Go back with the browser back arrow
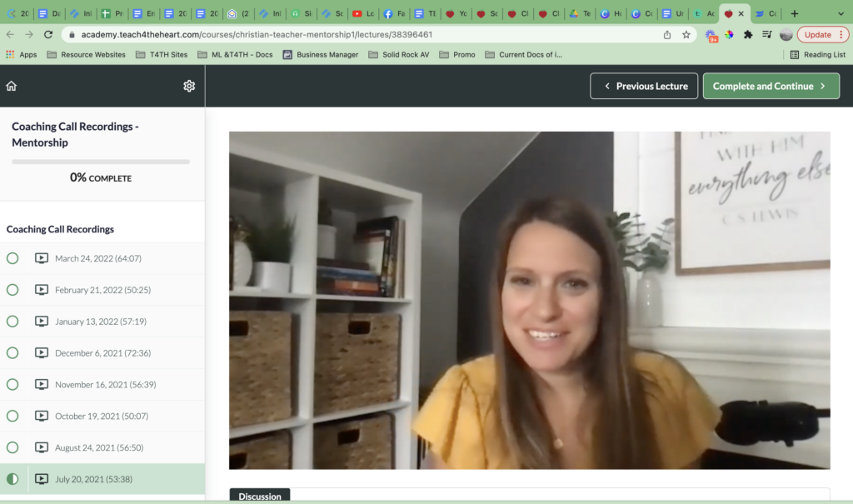853x504 pixels. point(10,34)
